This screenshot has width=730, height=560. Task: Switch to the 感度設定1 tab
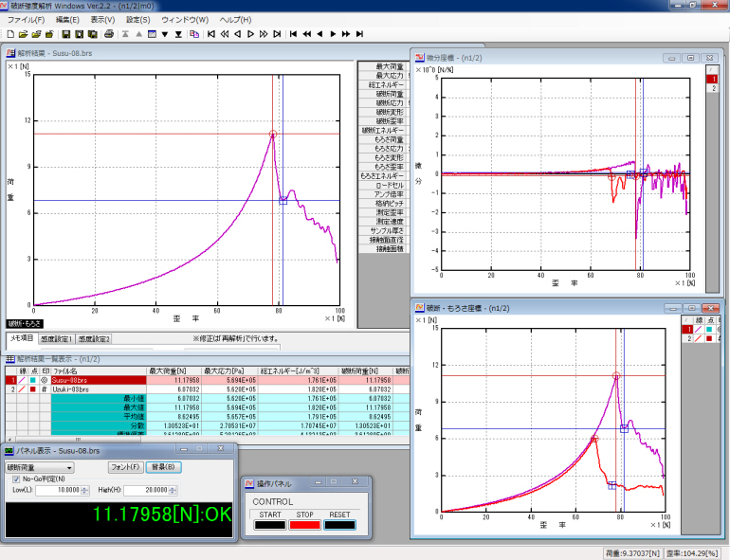coord(56,338)
